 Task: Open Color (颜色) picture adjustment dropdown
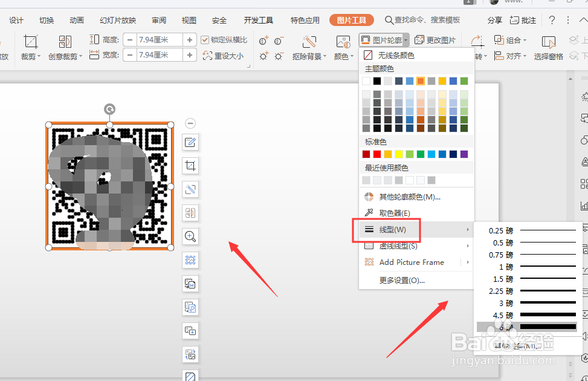(343, 48)
